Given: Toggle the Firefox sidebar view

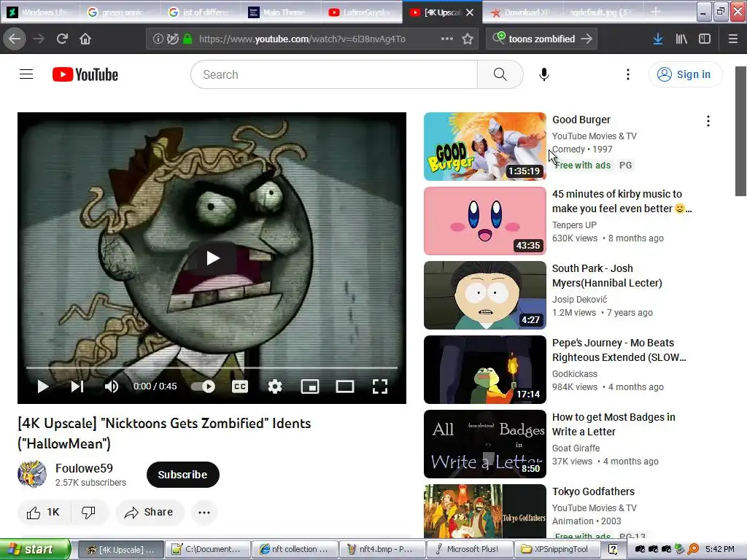Looking at the screenshot, I should (x=705, y=39).
